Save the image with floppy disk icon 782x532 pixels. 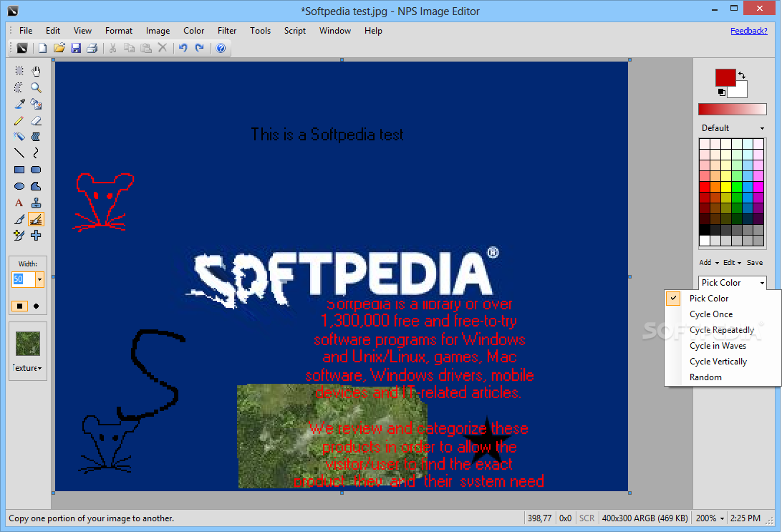[x=76, y=48]
